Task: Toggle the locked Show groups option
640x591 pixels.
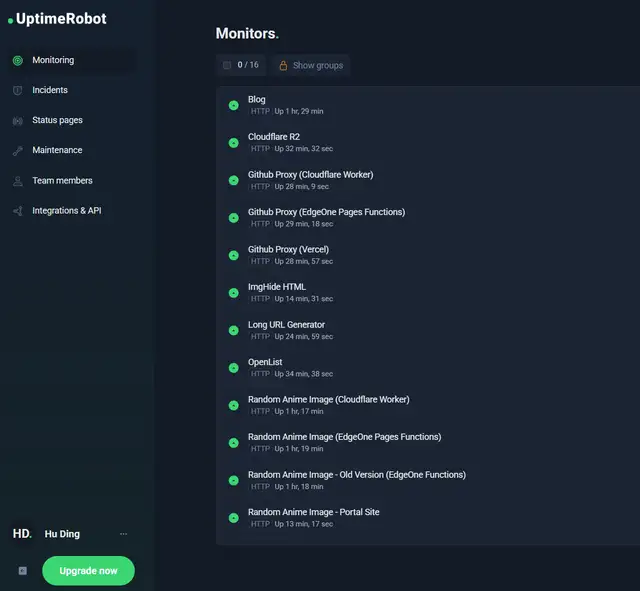Action: pyautogui.click(x=310, y=65)
